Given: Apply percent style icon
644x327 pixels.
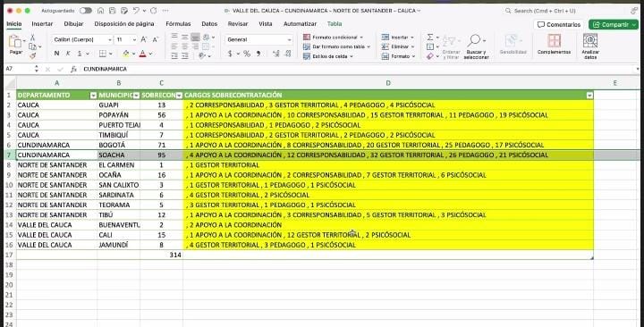Looking at the screenshot, I should [x=247, y=54].
